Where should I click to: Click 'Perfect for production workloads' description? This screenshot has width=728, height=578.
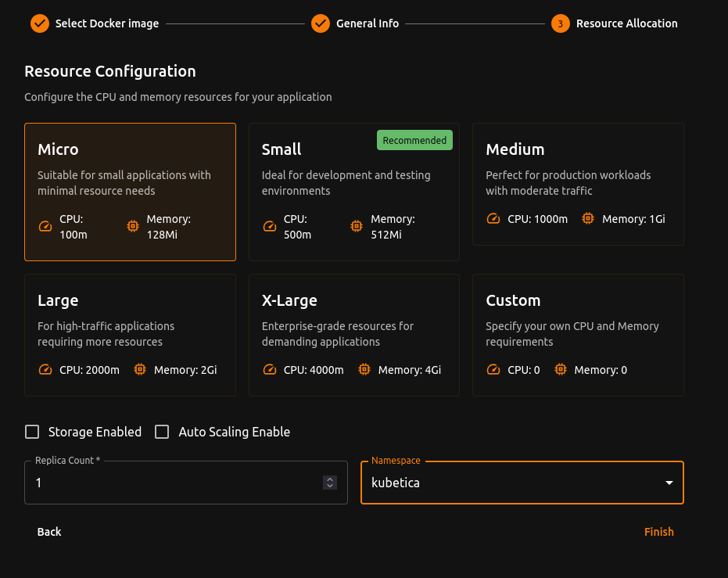pyautogui.click(x=568, y=183)
